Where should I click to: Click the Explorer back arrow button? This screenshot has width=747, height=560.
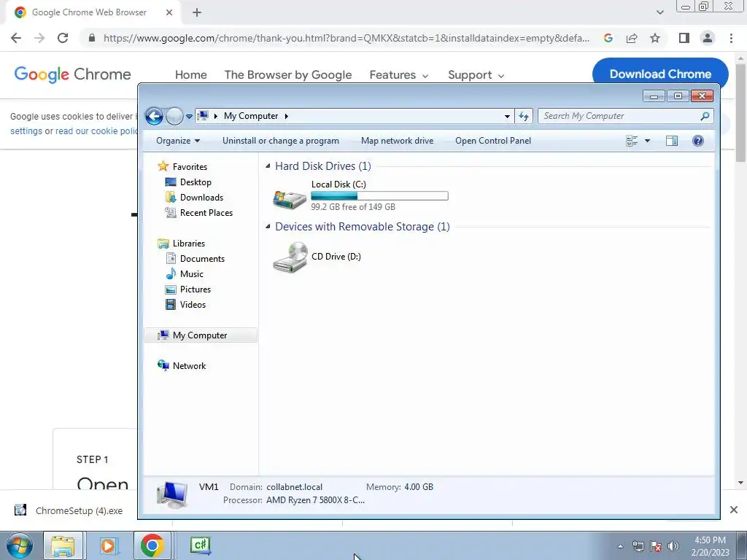[x=154, y=116]
